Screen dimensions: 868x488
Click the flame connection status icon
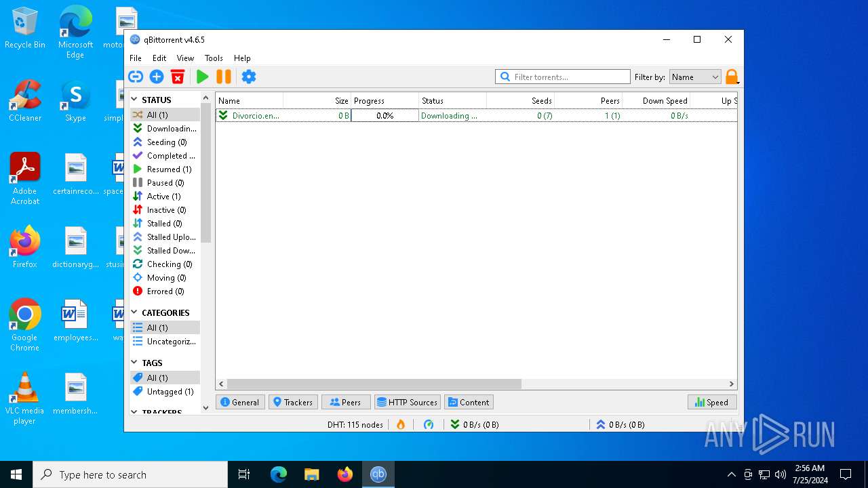click(401, 424)
